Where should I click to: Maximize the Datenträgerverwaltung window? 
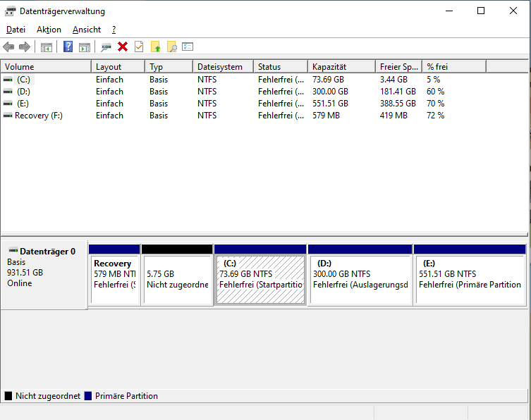[x=481, y=11]
